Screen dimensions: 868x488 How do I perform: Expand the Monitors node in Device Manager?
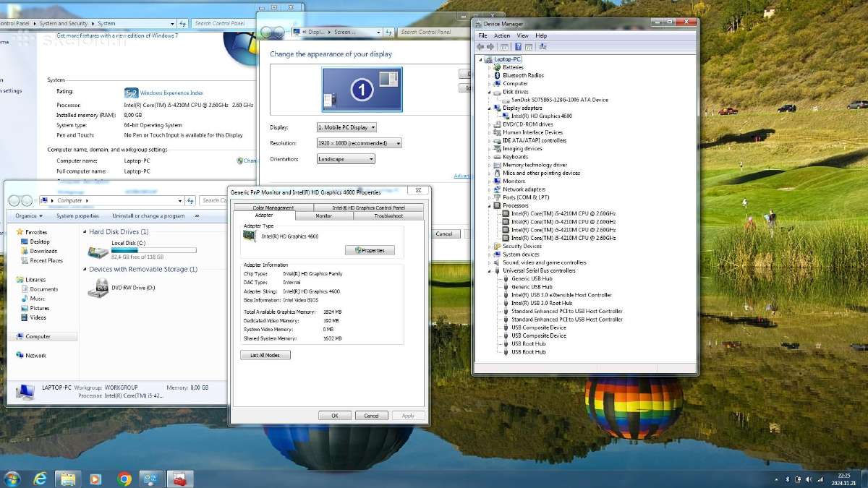click(x=490, y=181)
